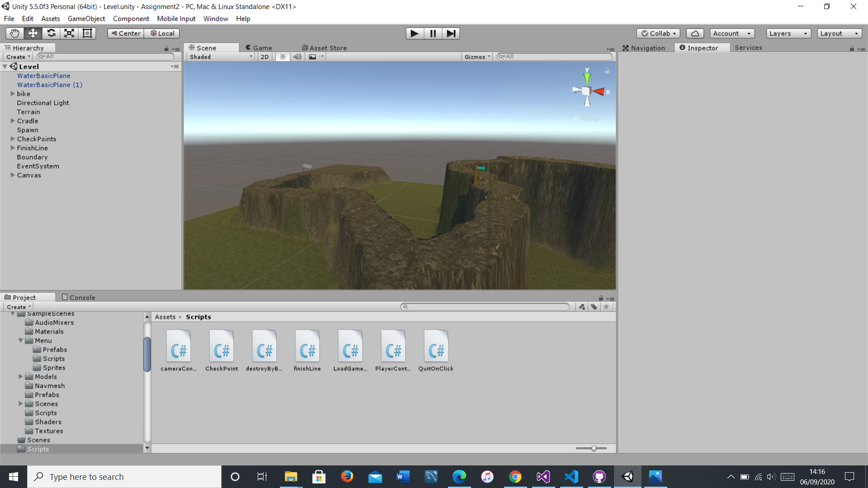The image size is (868, 488).
Task: Click the Hierarchy search field
Action: point(105,56)
